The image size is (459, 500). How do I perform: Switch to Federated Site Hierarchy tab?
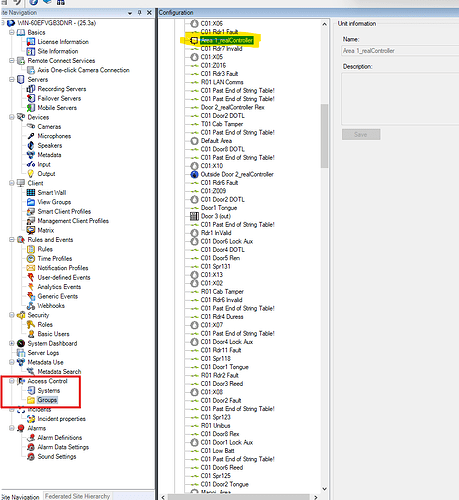(x=78, y=496)
